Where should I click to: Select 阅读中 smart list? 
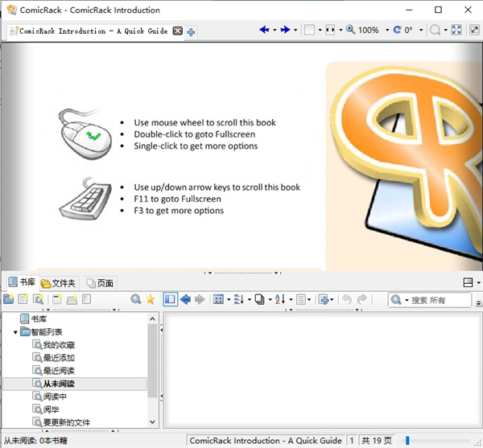click(50, 397)
